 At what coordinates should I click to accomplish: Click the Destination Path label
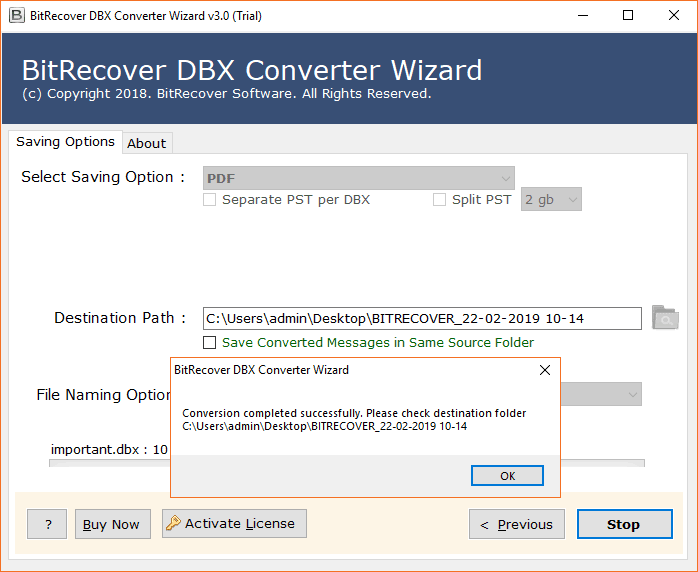(x=120, y=318)
